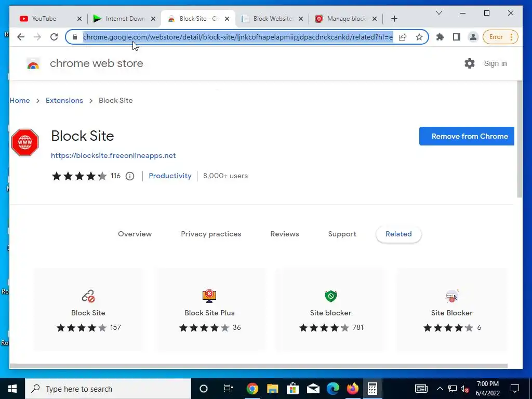Close the Manage block tab
Image resolution: width=532 pixels, height=399 pixels.
coord(374,19)
